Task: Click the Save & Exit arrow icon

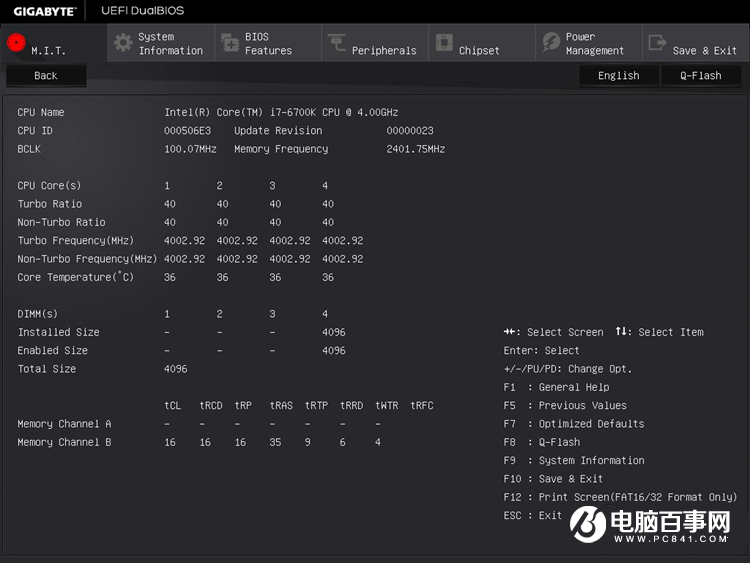Action: click(x=657, y=43)
